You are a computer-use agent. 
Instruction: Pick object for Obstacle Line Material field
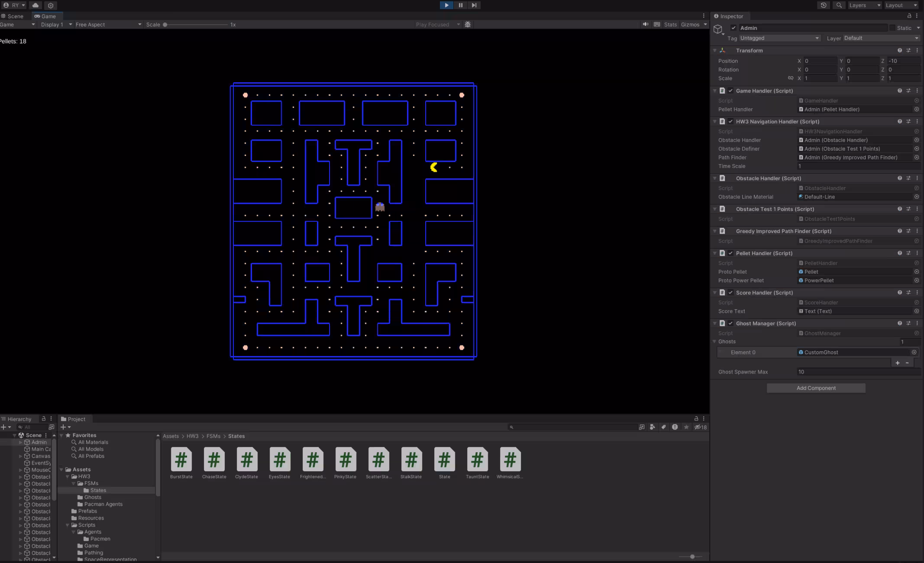click(917, 197)
